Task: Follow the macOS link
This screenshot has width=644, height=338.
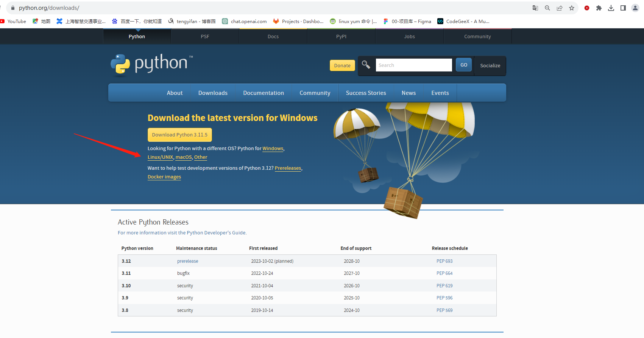Action: 184,157
